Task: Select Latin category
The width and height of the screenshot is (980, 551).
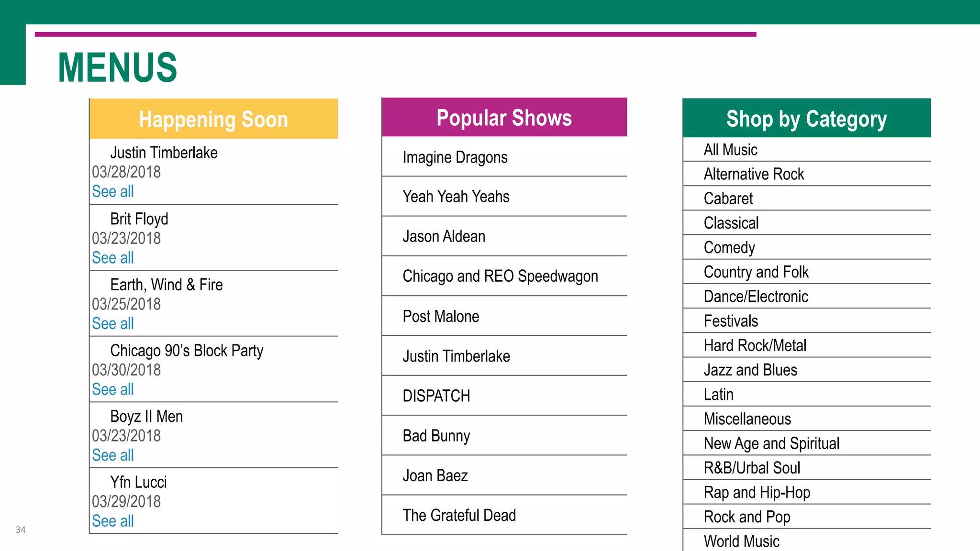Action: [x=807, y=394]
